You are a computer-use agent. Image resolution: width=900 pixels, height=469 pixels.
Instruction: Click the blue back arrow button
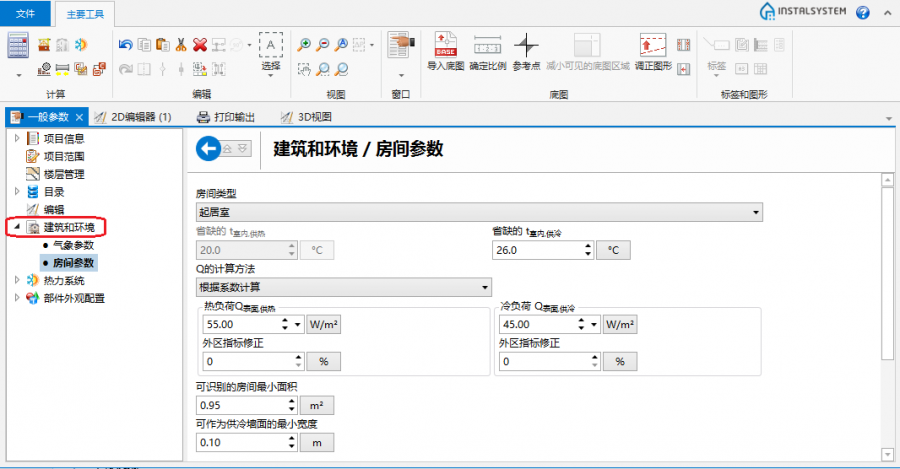(208, 149)
